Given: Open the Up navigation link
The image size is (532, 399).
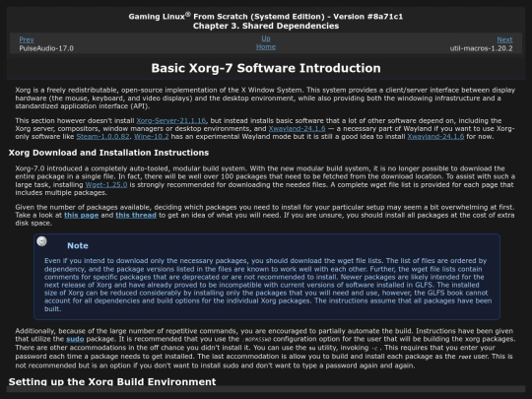Looking at the screenshot, I should (266, 38).
